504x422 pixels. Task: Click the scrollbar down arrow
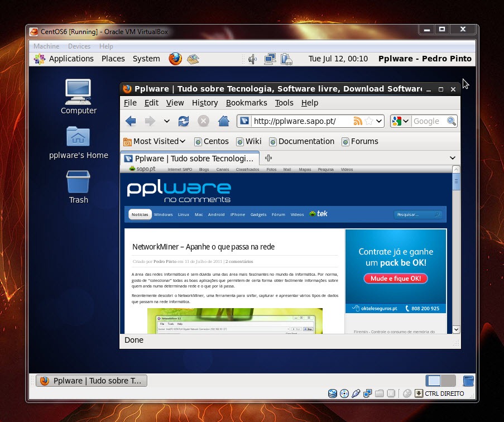click(456, 329)
